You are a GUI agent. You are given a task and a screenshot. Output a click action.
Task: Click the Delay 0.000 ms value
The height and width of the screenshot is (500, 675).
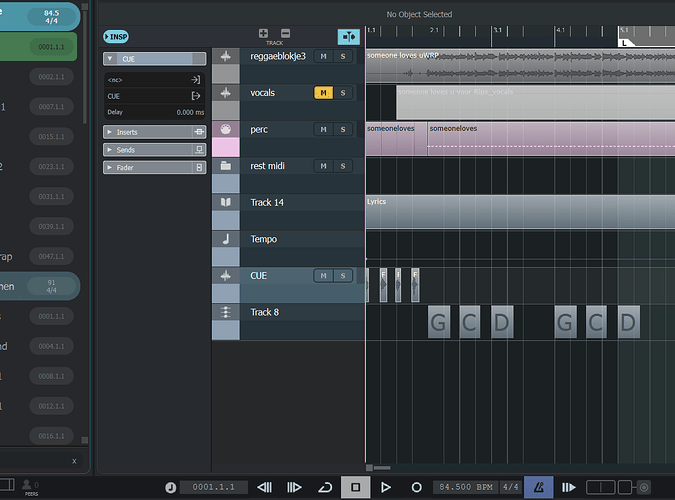pos(190,112)
